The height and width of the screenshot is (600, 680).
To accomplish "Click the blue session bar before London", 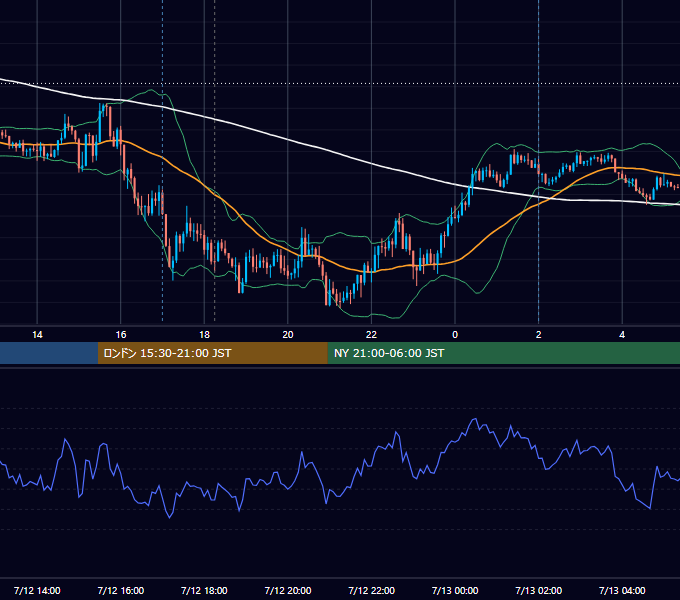I will [x=49, y=353].
